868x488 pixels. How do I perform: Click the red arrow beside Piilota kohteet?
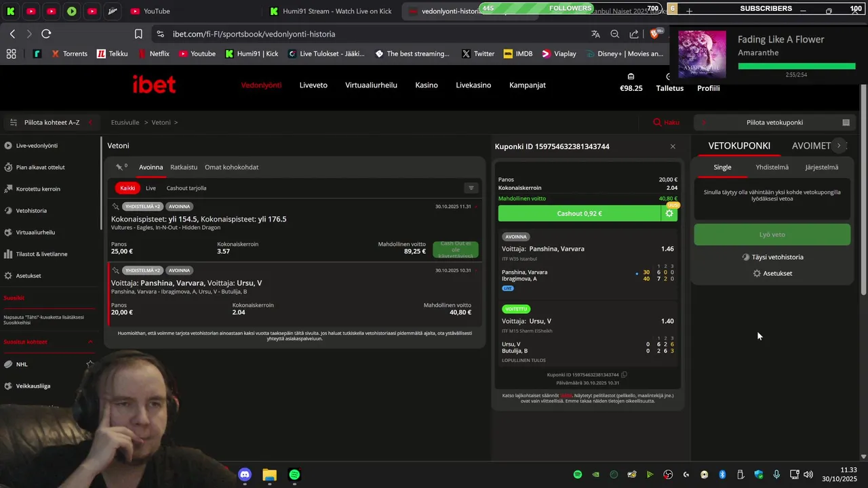(x=90, y=123)
